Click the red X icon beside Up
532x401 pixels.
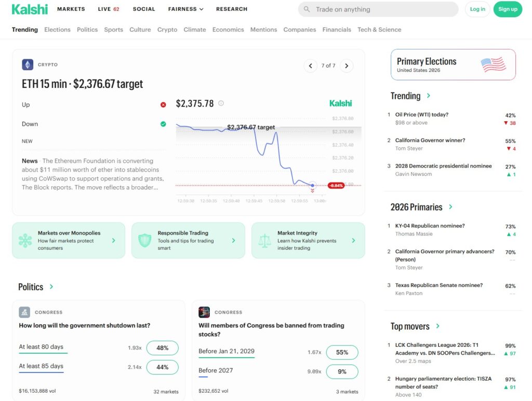pyautogui.click(x=163, y=105)
